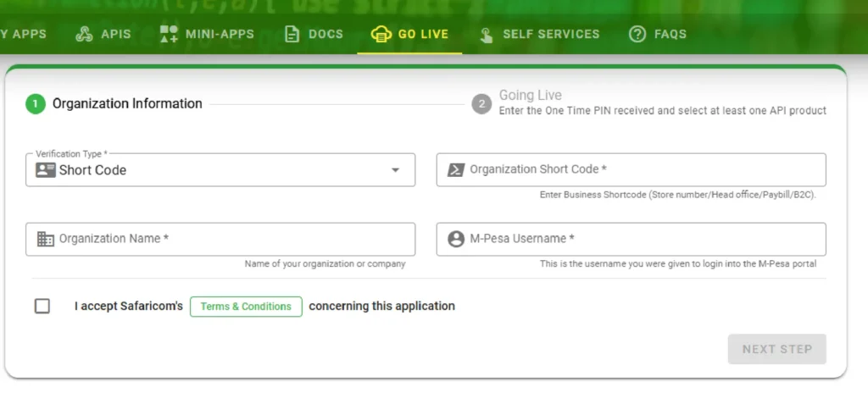The width and height of the screenshot is (868, 398).
Task: Click the APIs network icon
Action: [84, 35]
